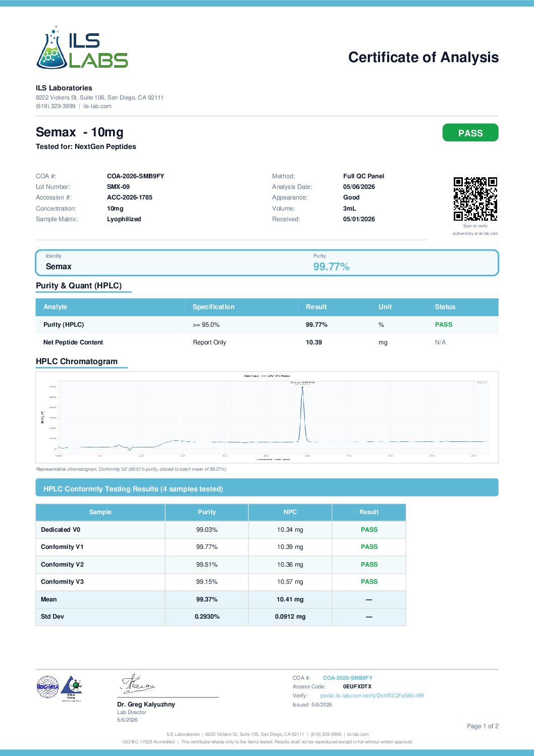Click the 99.51% purity cell
534x756 pixels.
207,565
